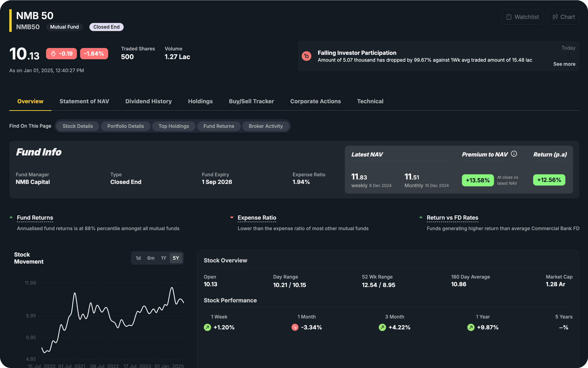Switch to the Buy/Sell Tracker tab
The image size is (588, 368).
click(x=251, y=101)
